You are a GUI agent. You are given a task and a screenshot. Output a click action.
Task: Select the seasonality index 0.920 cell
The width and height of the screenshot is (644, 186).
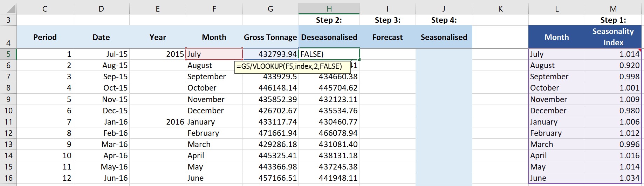click(x=613, y=65)
